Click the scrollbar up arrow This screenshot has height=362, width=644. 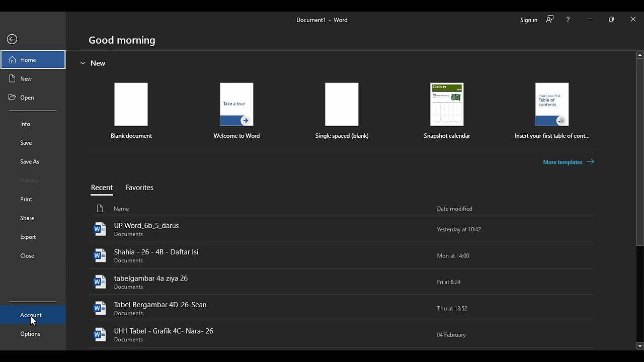(x=640, y=55)
